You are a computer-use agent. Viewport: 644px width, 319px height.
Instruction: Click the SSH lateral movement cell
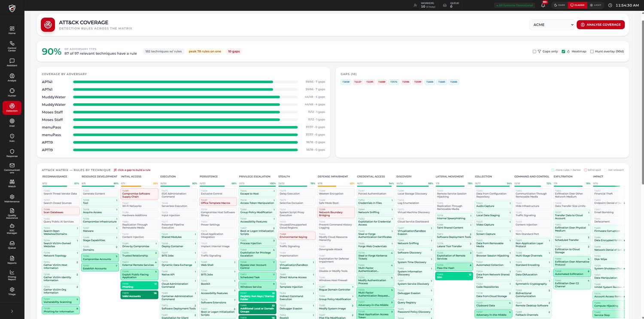tap(454, 276)
